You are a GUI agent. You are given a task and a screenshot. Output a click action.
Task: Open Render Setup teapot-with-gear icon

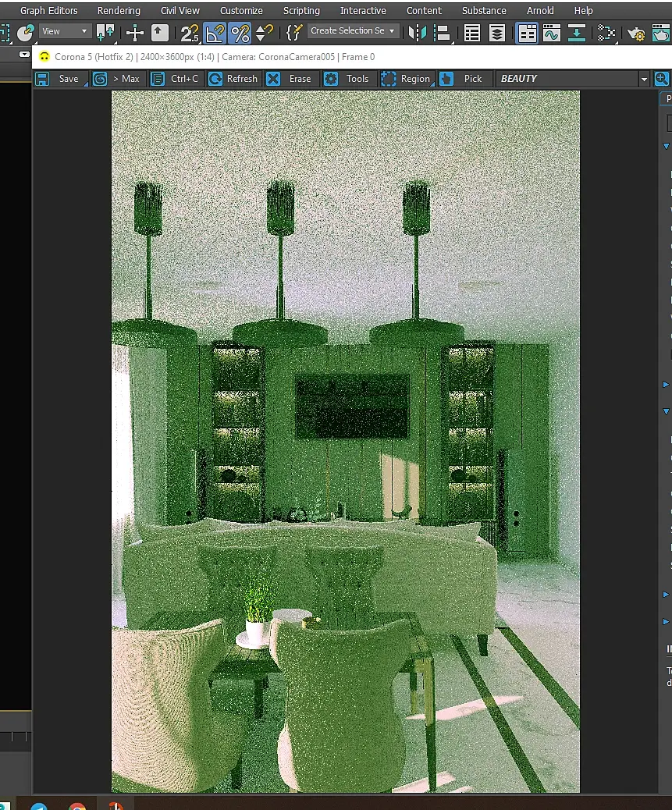tap(636, 34)
